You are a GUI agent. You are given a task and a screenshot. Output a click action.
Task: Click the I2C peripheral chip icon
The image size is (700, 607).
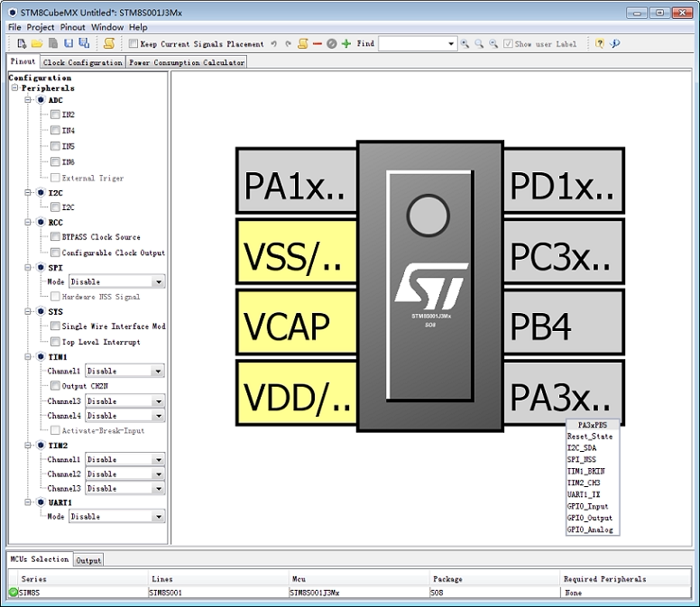41,193
